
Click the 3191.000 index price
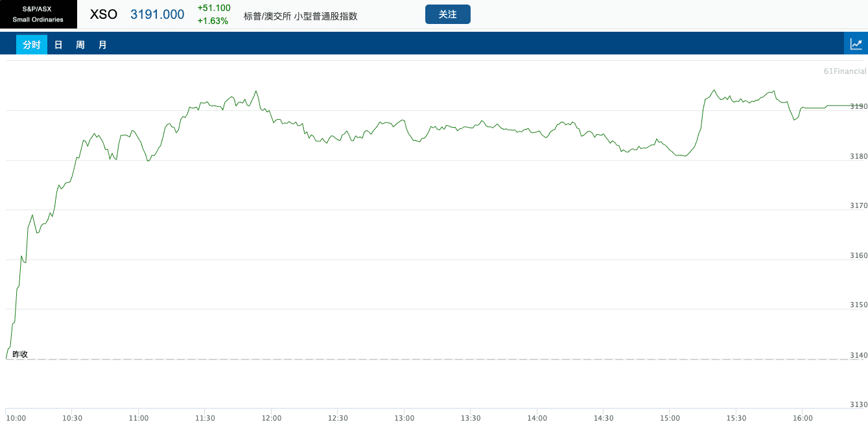tap(158, 14)
